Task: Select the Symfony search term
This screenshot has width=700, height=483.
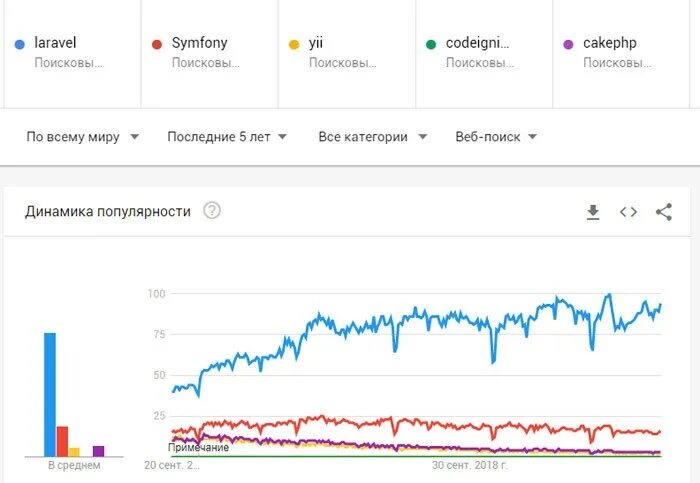Action: pos(199,43)
